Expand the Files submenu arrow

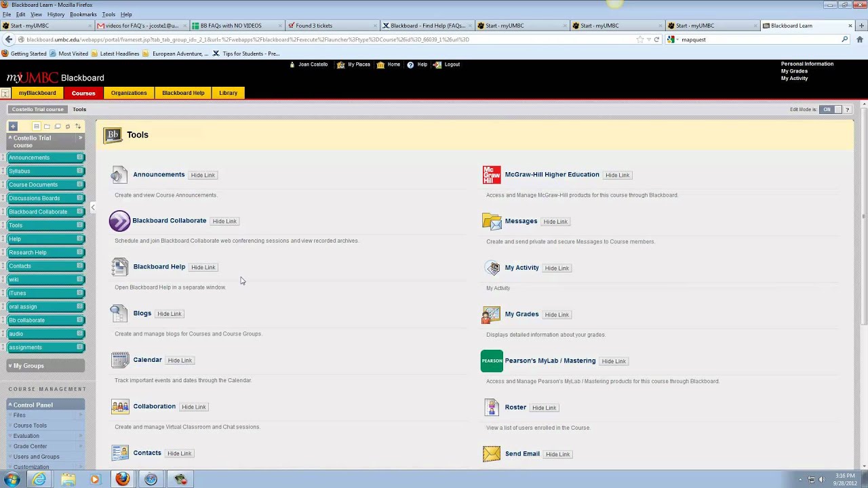tap(81, 415)
